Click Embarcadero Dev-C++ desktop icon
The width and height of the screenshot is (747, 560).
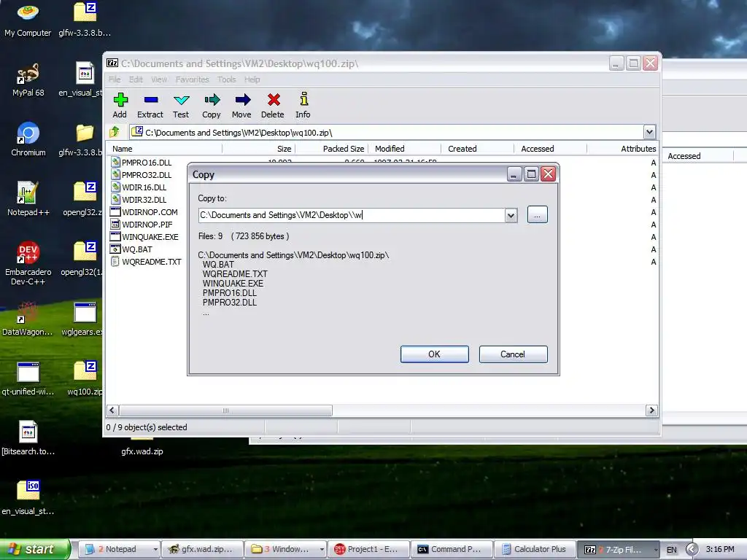point(28,262)
